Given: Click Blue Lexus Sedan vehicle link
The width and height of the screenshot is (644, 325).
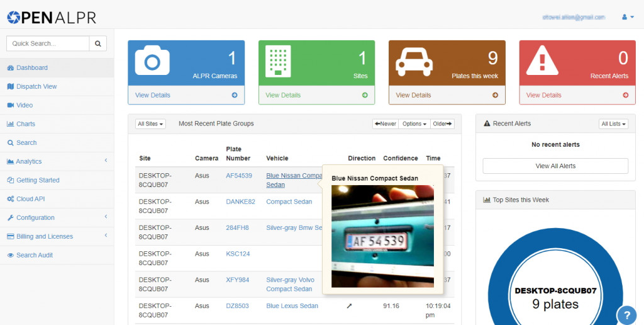Looking at the screenshot, I should [292, 306].
